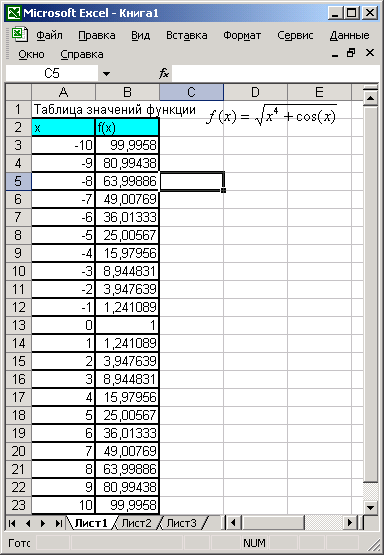Select cell B6 showing 49,00769
The height and width of the screenshot is (555, 384).
(127, 199)
